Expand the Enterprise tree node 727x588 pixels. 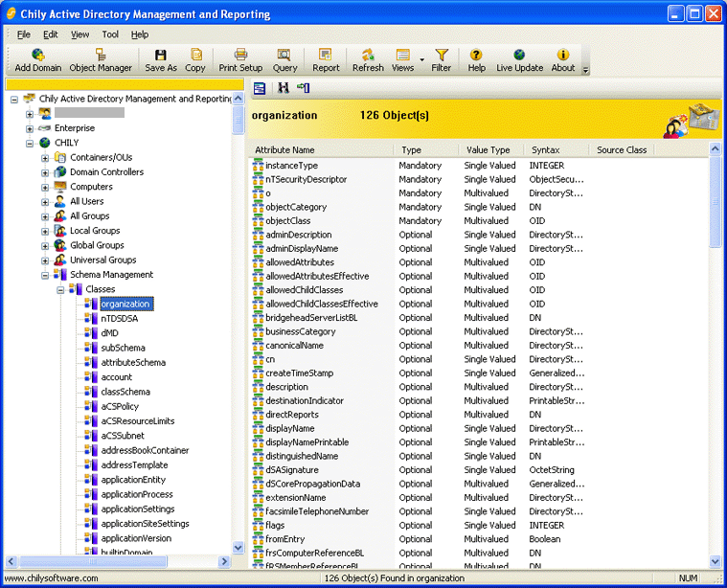(30, 128)
